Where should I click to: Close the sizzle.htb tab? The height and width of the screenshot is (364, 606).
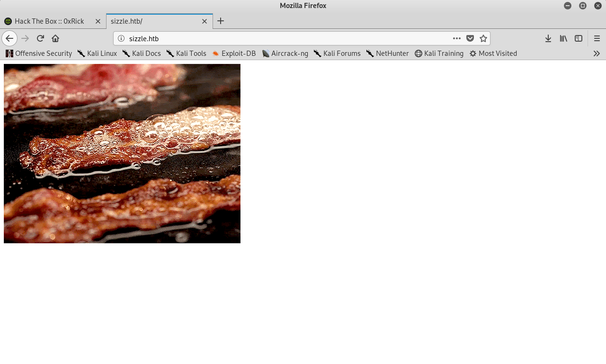205,21
